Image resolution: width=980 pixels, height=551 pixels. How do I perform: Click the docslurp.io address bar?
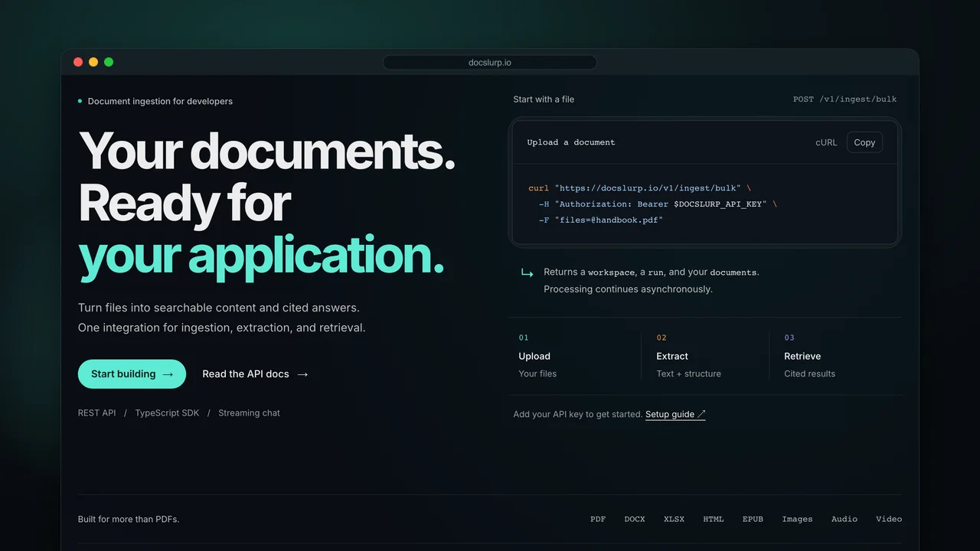coord(490,63)
